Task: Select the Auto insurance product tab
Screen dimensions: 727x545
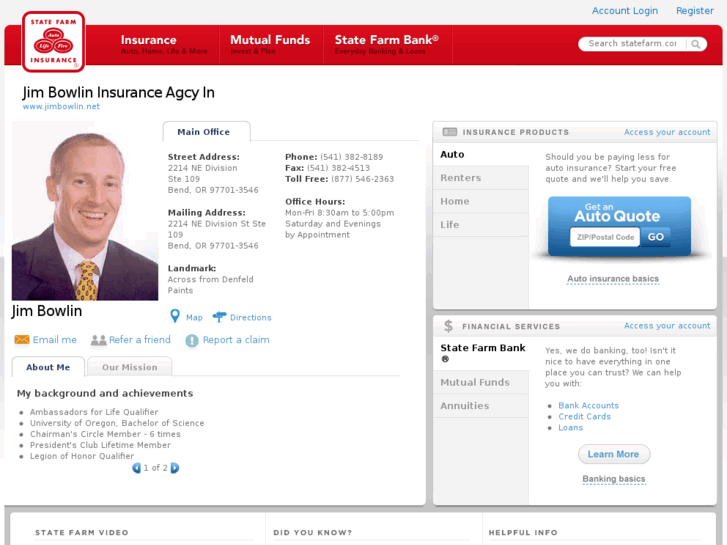Action: (x=481, y=154)
